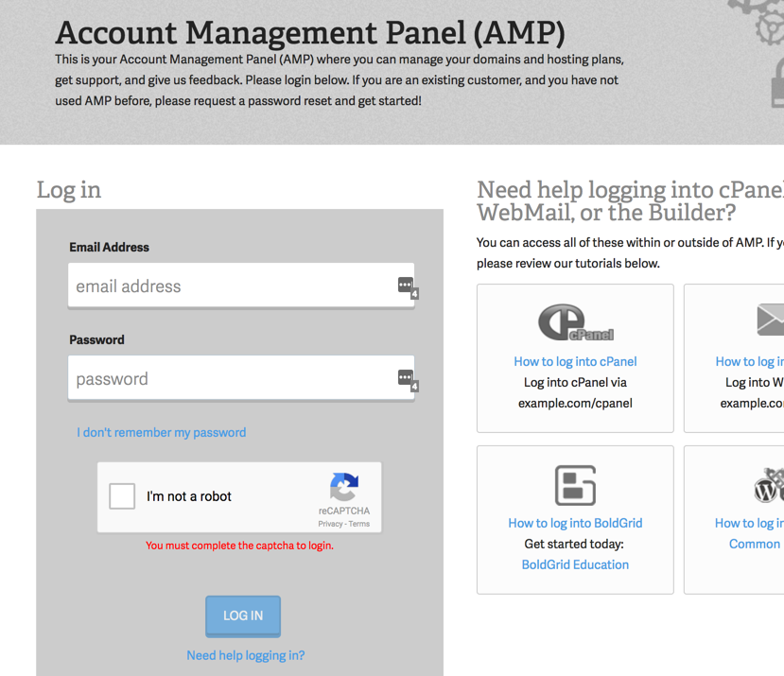Check the I'm not a robot checkbox

pyautogui.click(x=122, y=496)
